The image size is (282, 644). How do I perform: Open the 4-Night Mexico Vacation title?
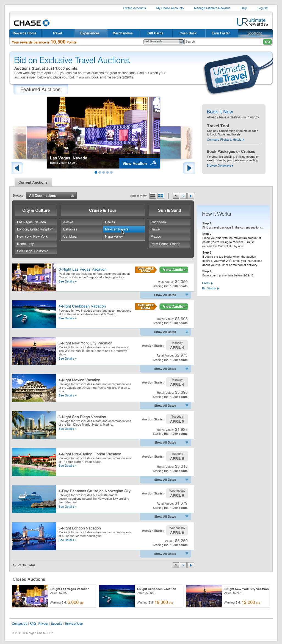(79, 380)
